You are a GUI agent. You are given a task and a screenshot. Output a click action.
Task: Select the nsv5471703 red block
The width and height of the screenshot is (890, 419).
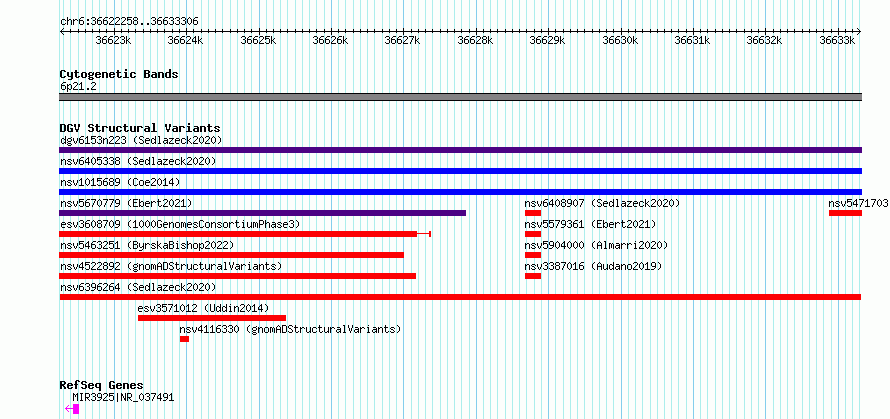tap(846, 213)
